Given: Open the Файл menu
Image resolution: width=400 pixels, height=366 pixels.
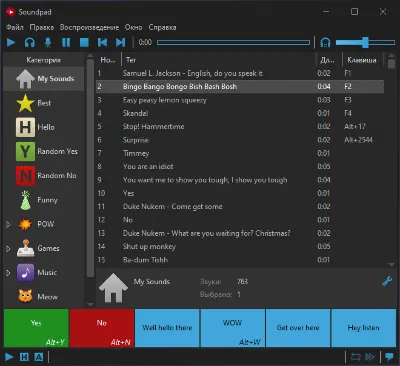Looking at the screenshot, I should [x=15, y=27].
